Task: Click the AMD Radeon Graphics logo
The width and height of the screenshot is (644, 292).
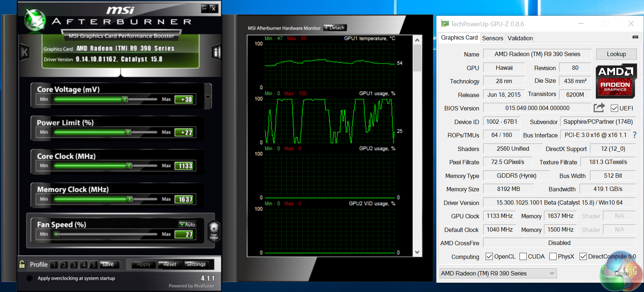Action: point(616,81)
